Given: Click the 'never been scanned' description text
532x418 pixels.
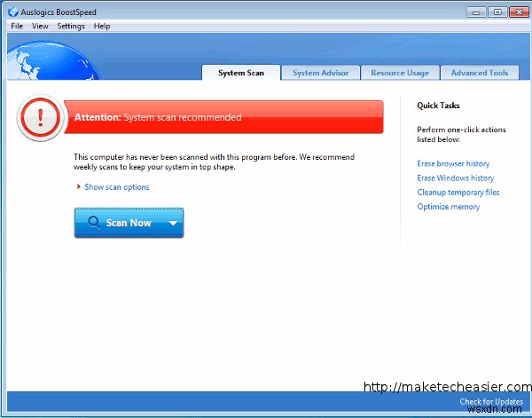Looking at the screenshot, I should [214, 162].
